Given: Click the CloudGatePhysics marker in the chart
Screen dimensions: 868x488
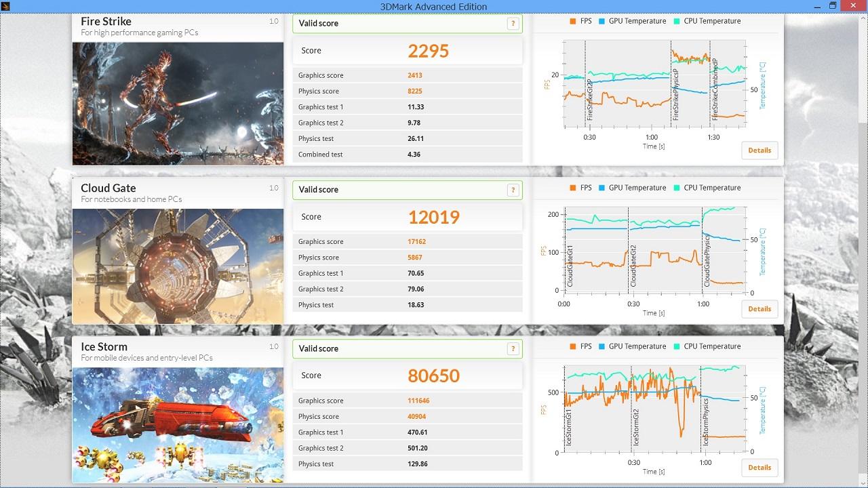Looking at the screenshot, I should click(707, 260).
